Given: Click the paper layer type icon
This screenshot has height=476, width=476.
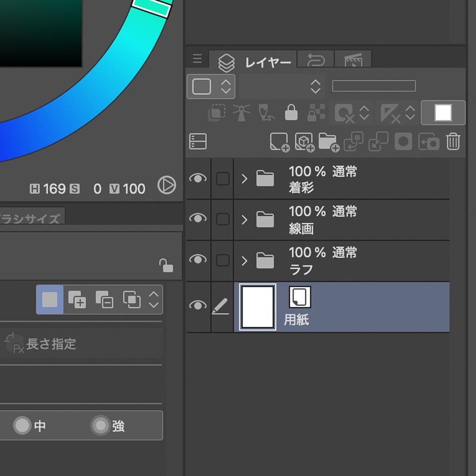Looking at the screenshot, I should point(300,297).
